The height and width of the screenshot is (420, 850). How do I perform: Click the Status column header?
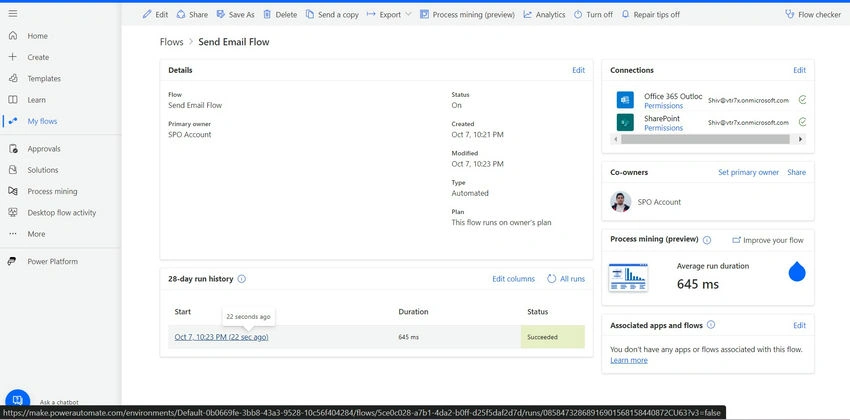click(538, 312)
